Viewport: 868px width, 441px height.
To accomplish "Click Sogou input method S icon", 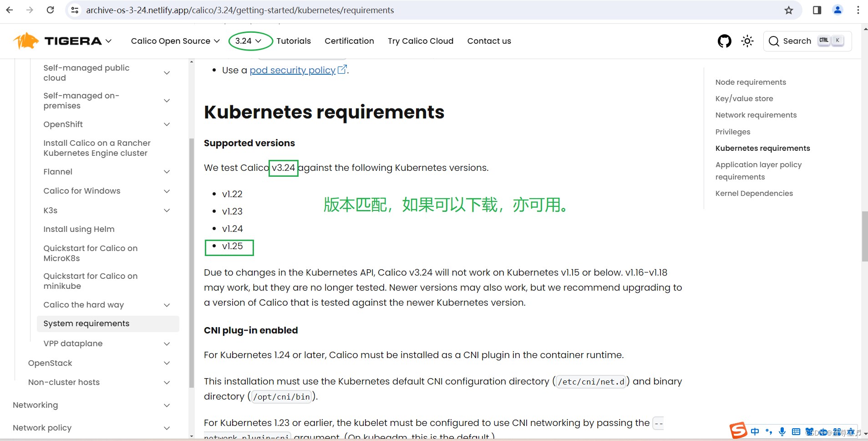I will click(738, 431).
